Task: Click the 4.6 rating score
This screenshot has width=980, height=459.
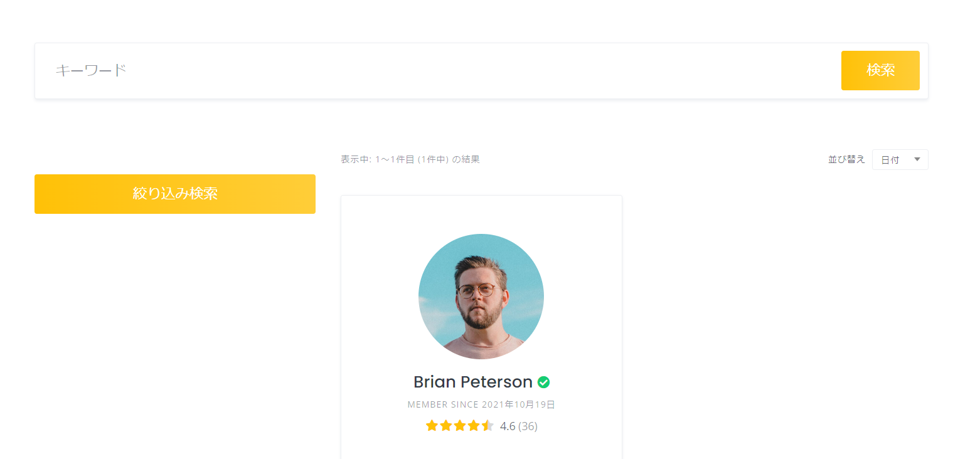Action: click(508, 426)
